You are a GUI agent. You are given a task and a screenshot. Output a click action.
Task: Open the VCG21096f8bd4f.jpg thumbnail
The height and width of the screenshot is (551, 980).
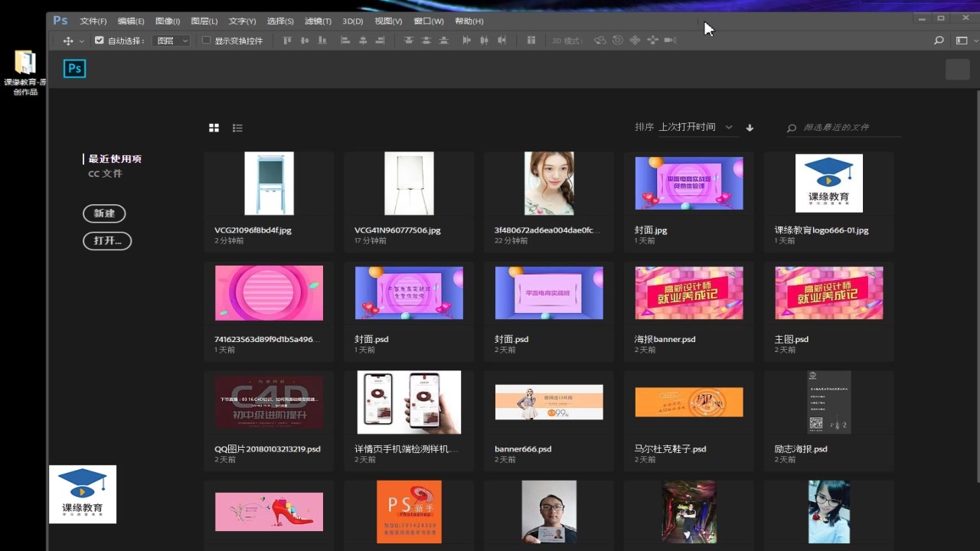click(269, 184)
